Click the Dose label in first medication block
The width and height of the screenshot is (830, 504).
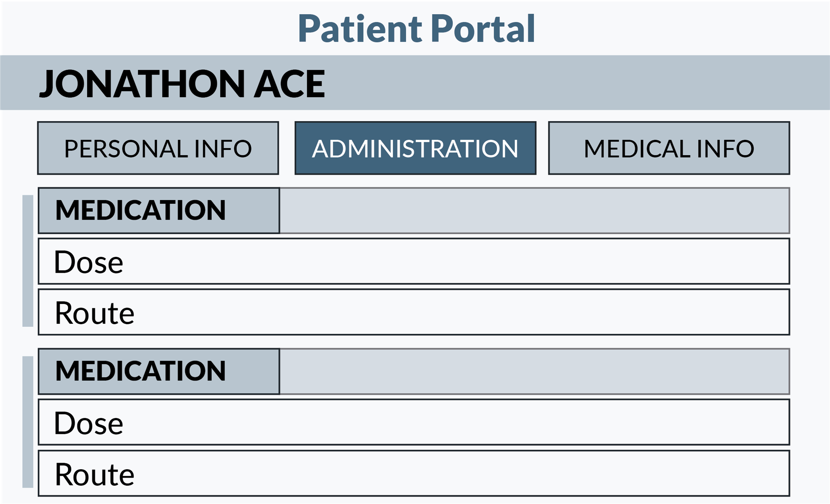89,262
